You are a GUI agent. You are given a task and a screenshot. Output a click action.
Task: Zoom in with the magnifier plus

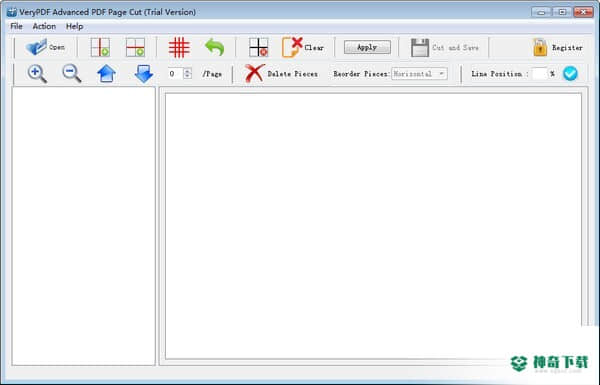(37, 73)
